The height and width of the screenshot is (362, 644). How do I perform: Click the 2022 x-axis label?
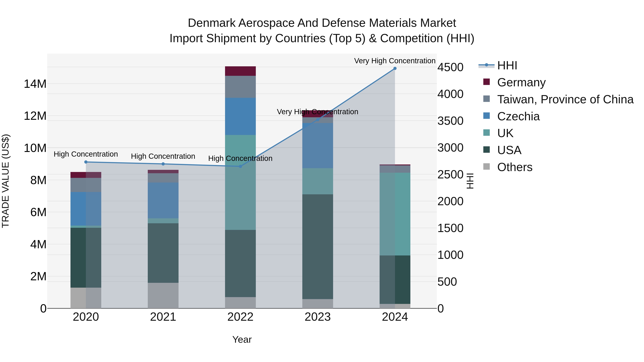click(240, 317)
